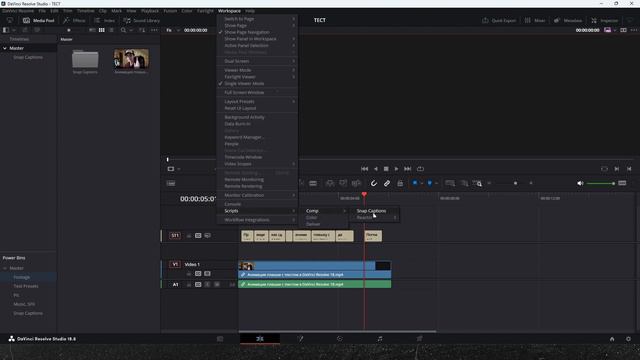This screenshot has height=360, width=640.
Task: Open project settings gear icon
Action: click(628, 339)
